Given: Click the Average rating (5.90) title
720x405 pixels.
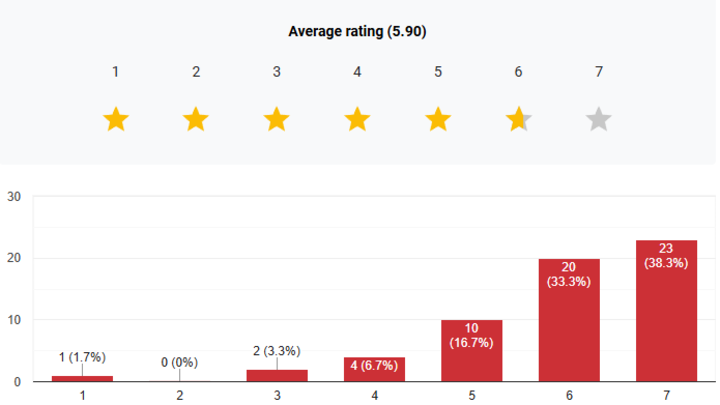Looking at the screenshot, I should pyautogui.click(x=358, y=31).
